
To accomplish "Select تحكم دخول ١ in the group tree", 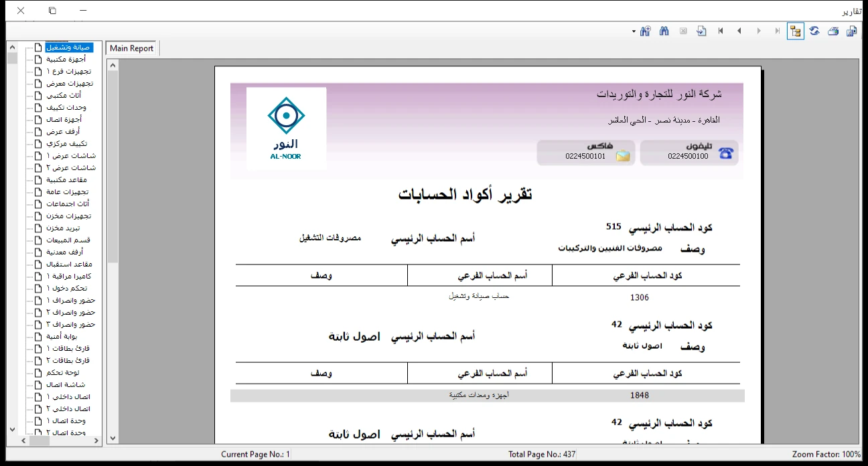I will 67,289.
